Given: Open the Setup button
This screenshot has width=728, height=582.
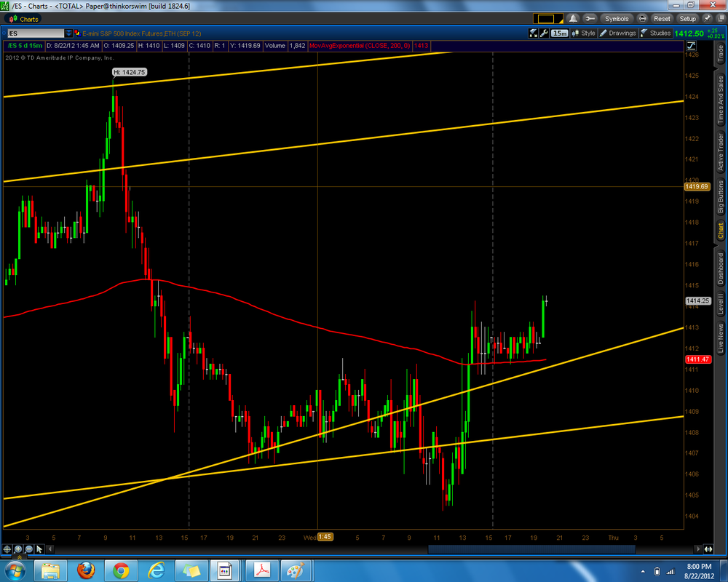Looking at the screenshot, I should (x=688, y=19).
